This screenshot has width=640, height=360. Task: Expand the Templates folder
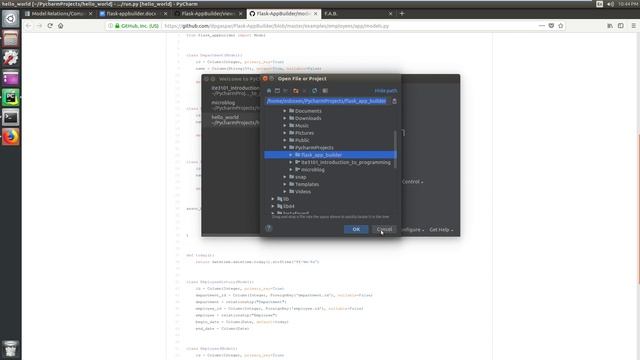pos(285,184)
